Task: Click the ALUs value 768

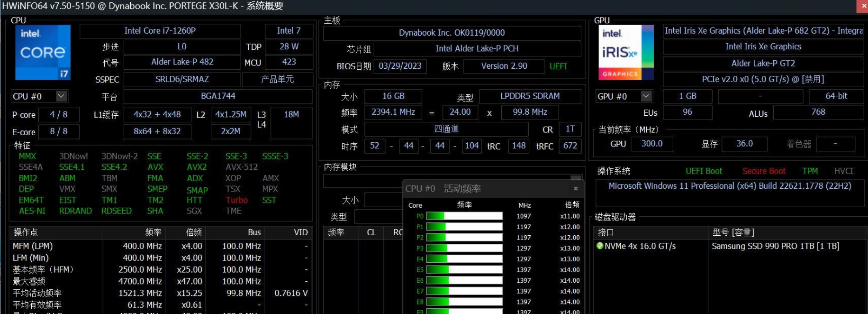Action: tap(818, 112)
